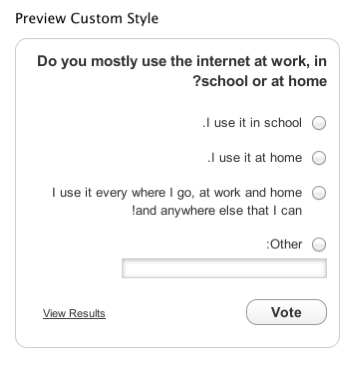Select the "I use it in school" radio button
Screen dimensions: 361x367
click(x=319, y=123)
